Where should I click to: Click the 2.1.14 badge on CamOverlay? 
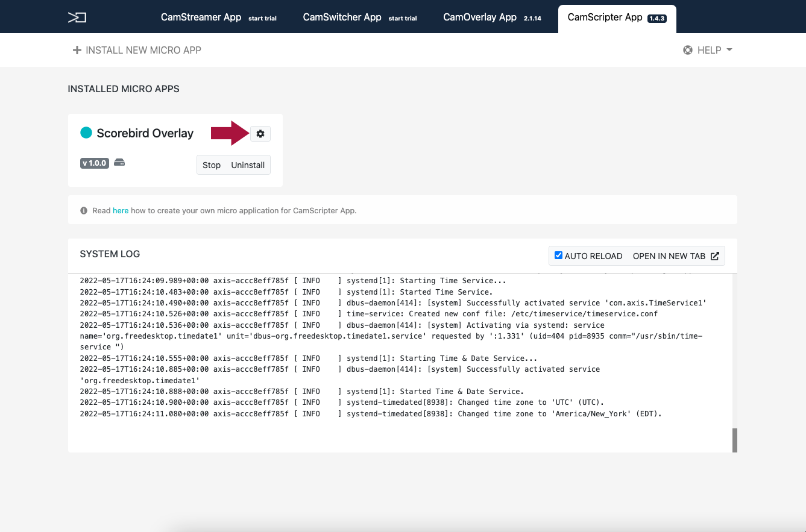click(x=532, y=19)
